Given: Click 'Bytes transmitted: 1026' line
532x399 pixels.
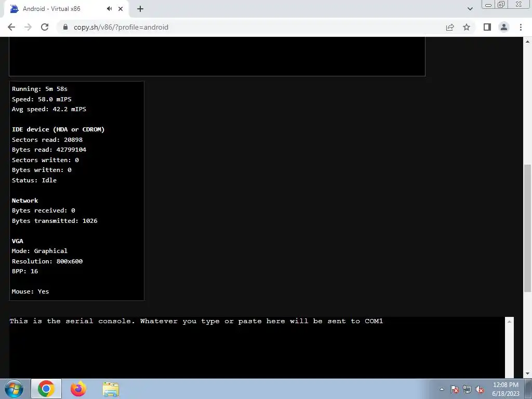Looking at the screenshot, I should point(55,220).
